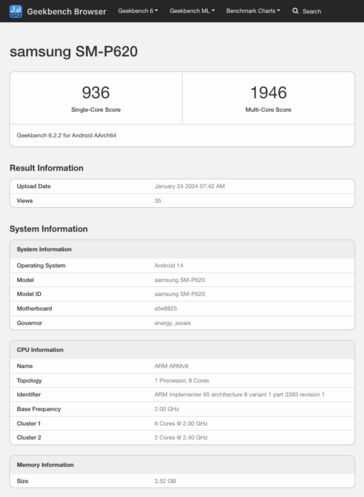Select Cluster 1 value 6 Cores @ 2.00 GHz
Screen dimensions: 364x497
[181, 423]
